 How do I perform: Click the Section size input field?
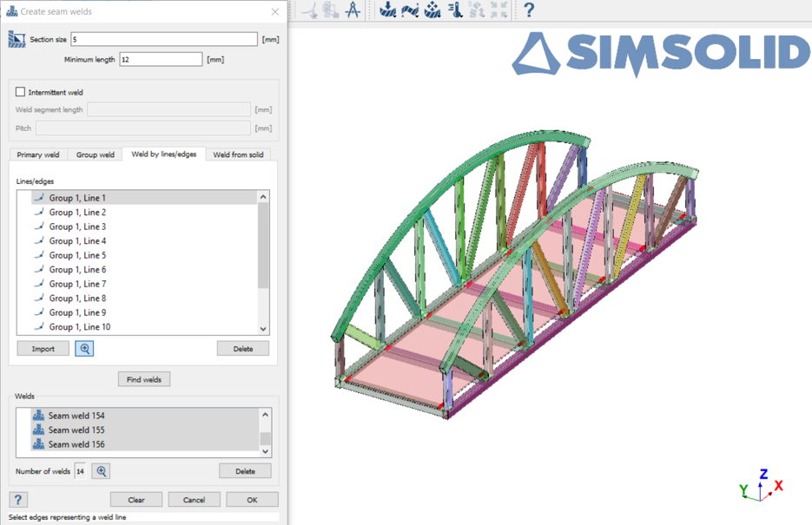pos(164,39)
